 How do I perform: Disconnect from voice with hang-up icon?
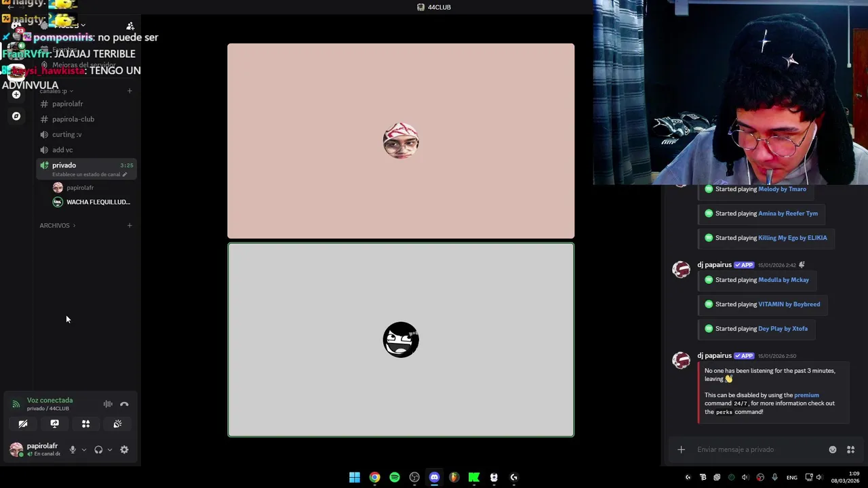coord(124,404)
